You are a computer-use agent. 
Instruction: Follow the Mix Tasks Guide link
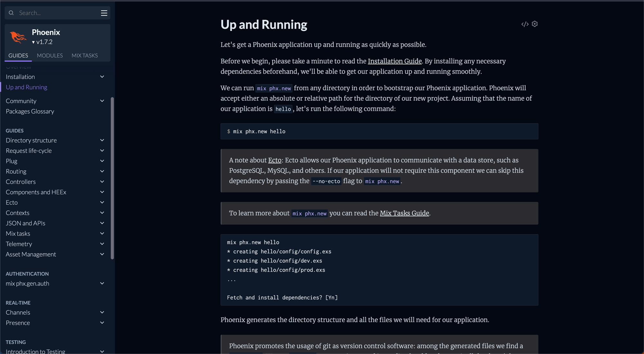tap(404, 213)
